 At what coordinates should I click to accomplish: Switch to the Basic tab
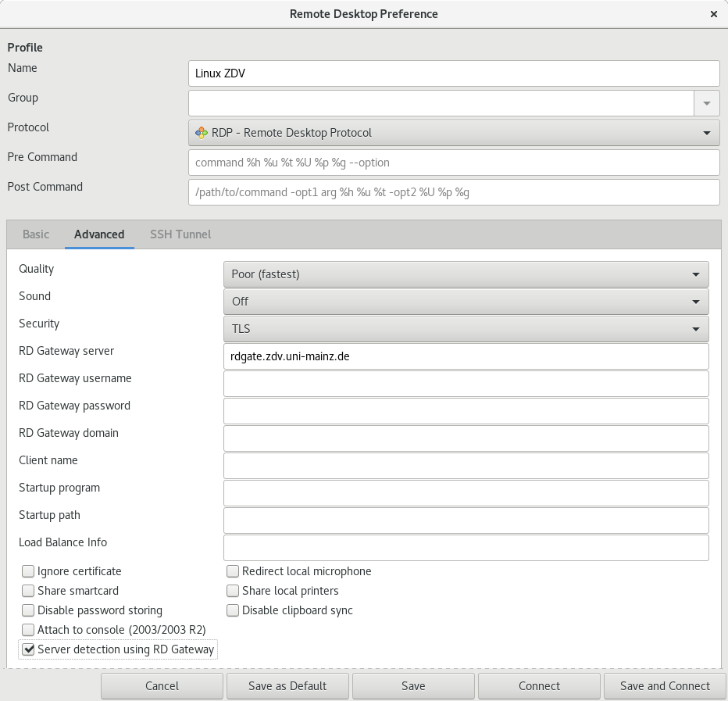pos(36,234)
